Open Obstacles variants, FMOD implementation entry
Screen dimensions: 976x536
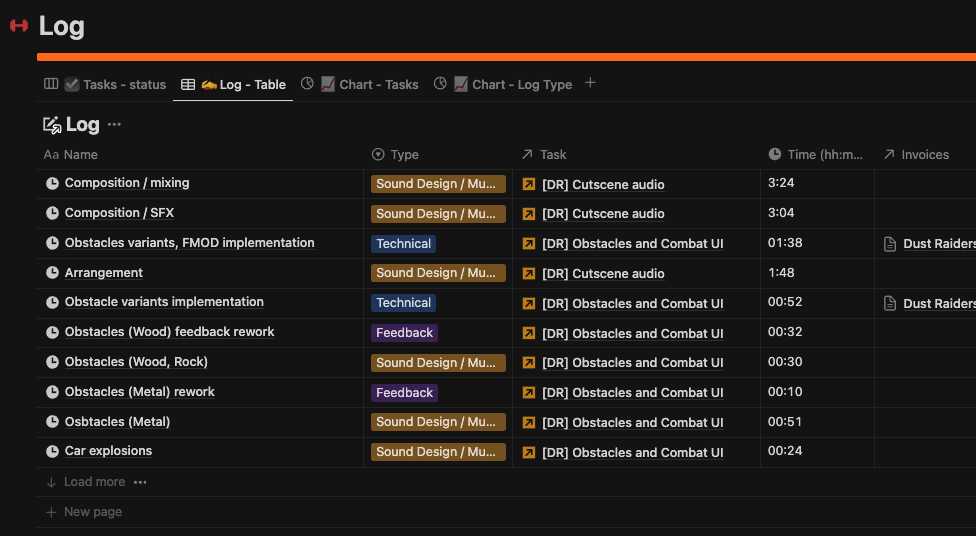[189, 243]
